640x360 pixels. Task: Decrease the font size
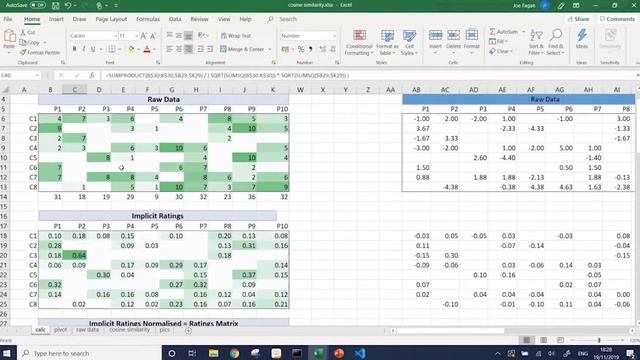(x=153, y=36)
